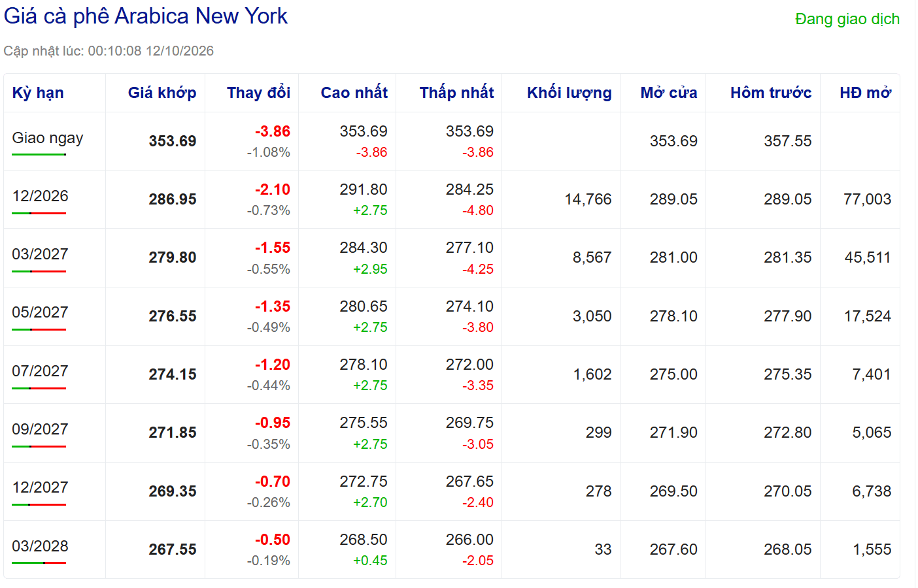Screen dimensions: 918x588
Task: Click the 'Thấp nhất' column header
Action: [x=457, y=93]
